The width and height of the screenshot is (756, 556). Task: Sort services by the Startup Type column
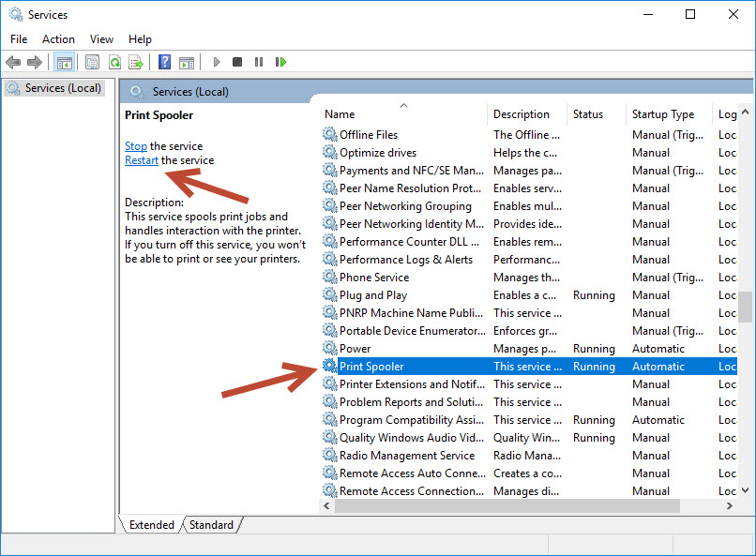(x=666, y=113)
